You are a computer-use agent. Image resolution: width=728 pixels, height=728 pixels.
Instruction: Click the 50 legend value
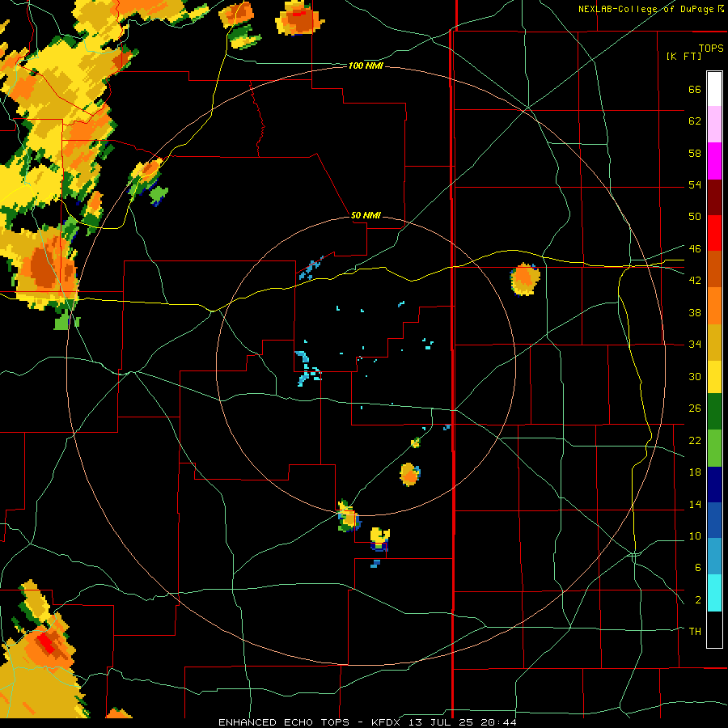(695, 216)
